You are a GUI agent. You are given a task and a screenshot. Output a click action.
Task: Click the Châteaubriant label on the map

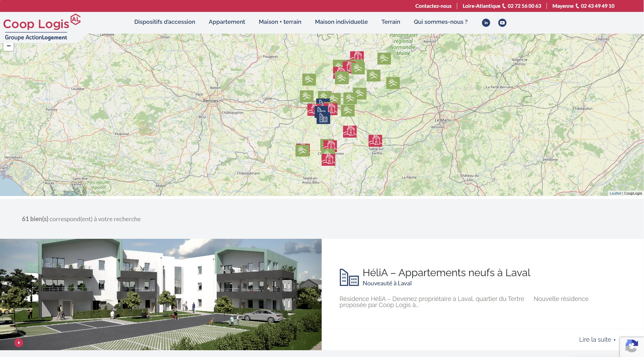click(248, 173)
